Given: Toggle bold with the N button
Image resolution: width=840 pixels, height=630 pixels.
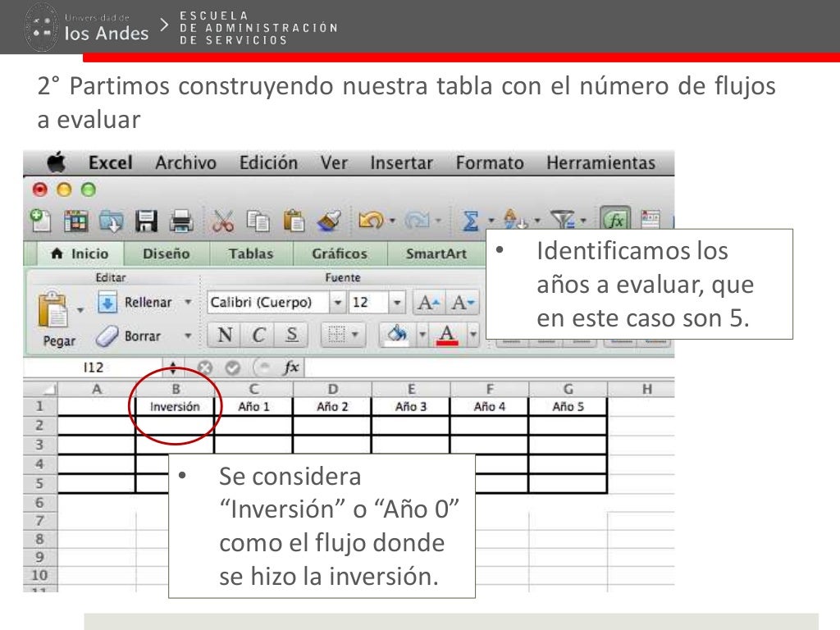Looking at the screenshot, I should 225,335.
